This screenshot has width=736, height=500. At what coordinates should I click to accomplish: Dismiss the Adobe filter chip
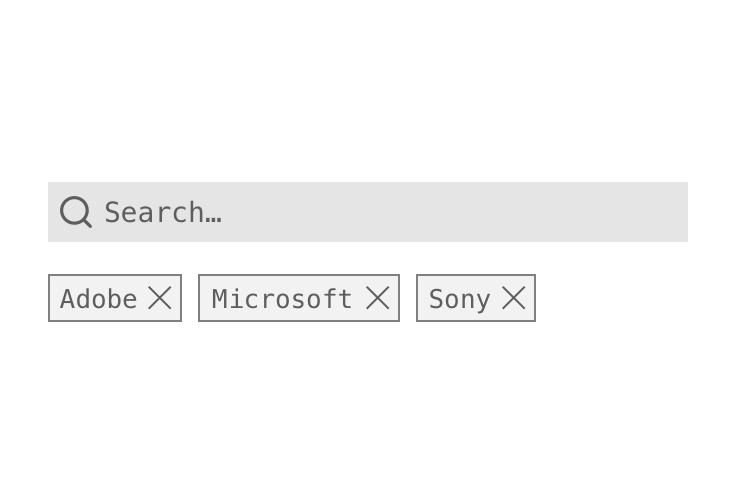tap(160, 298)
